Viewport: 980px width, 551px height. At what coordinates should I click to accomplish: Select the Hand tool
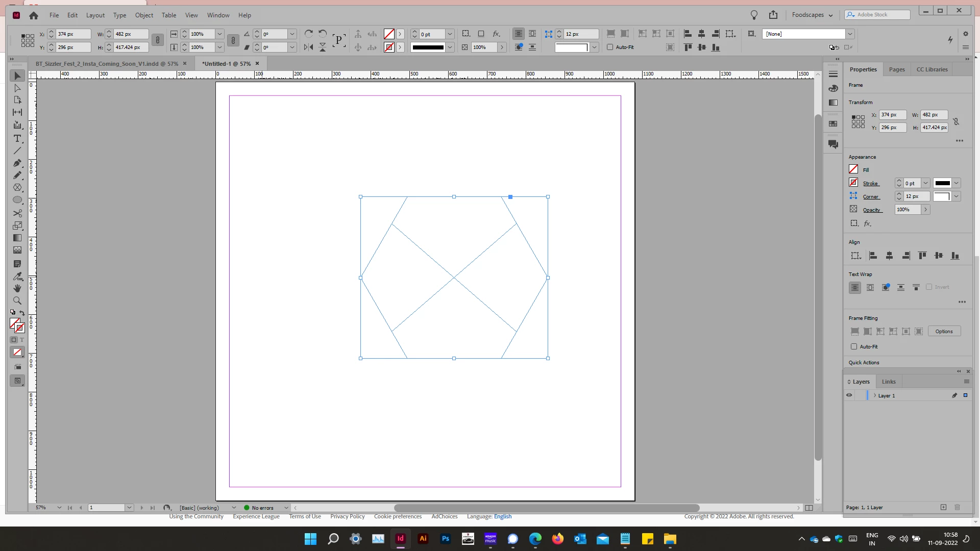point(17,288)
